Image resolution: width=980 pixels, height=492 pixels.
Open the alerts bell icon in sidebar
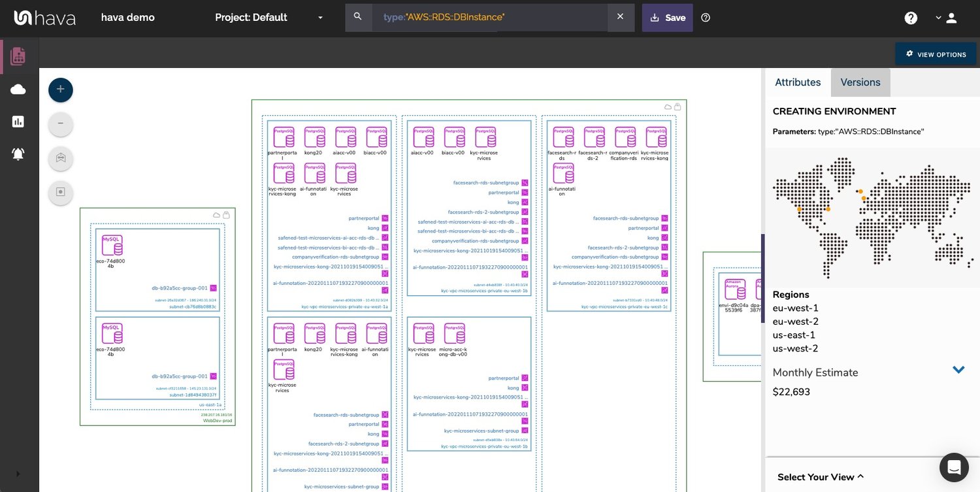(x=18, y=154)
